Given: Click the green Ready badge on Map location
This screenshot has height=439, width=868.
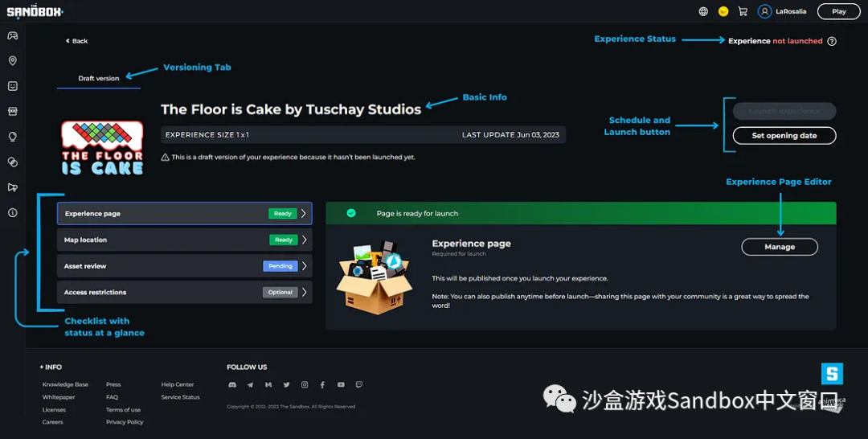Looking at the screenshot, I should [x=284, y=240].
